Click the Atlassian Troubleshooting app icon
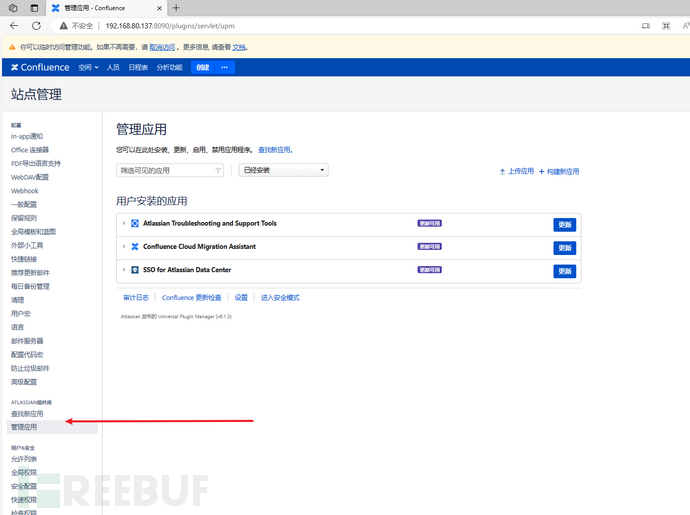The image size is (690, 515). click(x=135, y=223)
